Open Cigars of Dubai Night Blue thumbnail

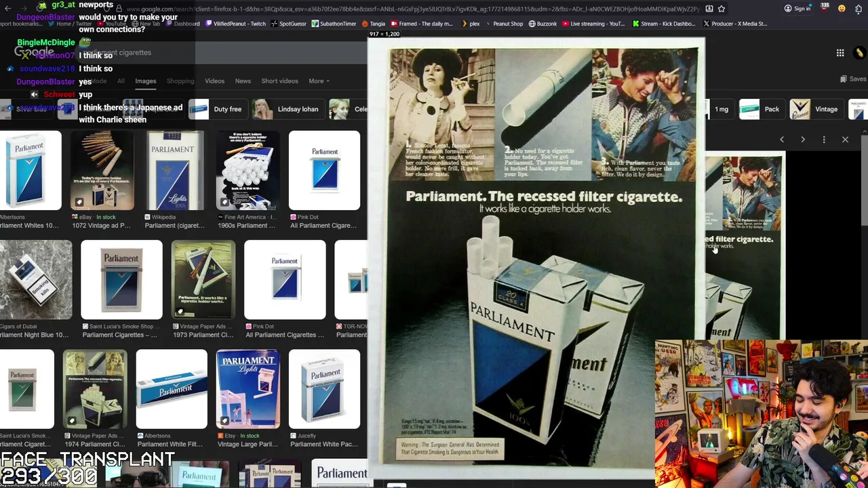tap(36, 279)
